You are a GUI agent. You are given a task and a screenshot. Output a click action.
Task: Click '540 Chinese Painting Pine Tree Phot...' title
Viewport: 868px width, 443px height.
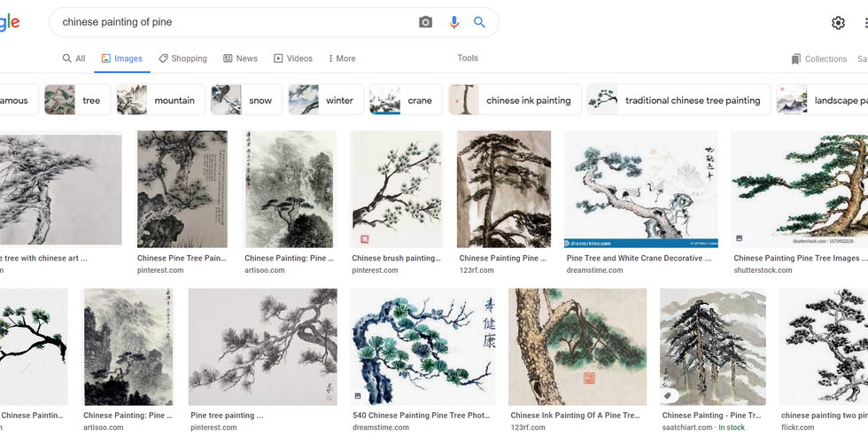pos(422,416)
